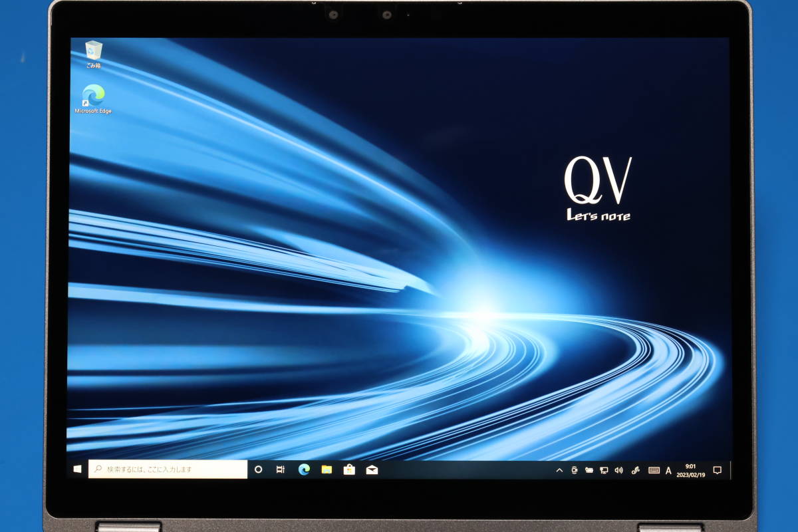Screen dimensions: 798x532
Task: Select the Microsoft Edge desktop shortcut
Action: (x=93, y=100)
